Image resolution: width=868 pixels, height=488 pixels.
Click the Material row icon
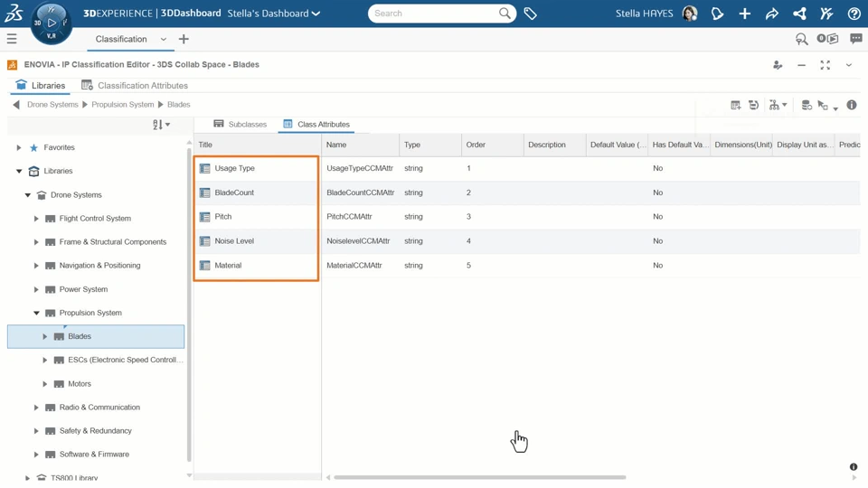(205, 266)
